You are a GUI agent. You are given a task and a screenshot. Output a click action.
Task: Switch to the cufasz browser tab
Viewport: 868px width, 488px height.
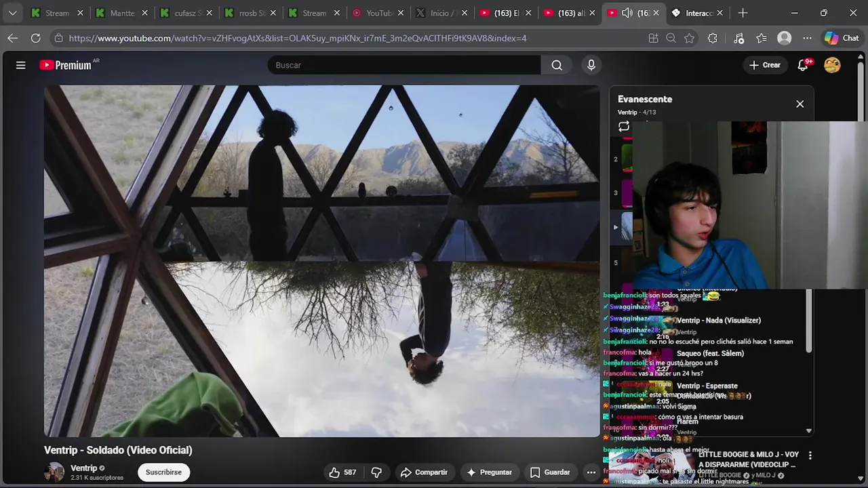tap(185, 13)
